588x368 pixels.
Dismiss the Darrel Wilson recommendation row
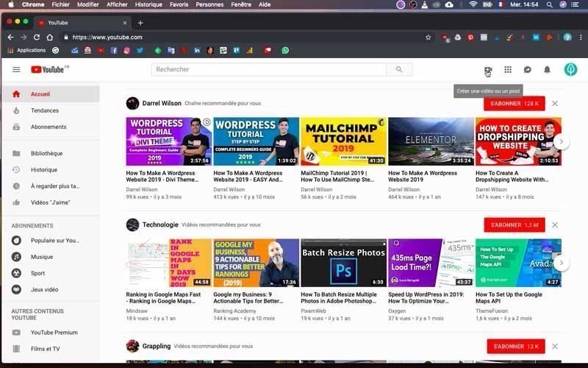[555, 103]
